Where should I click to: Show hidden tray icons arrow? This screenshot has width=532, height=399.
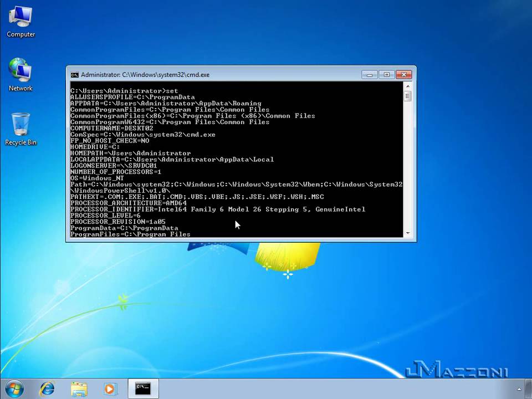pos(519,389)
